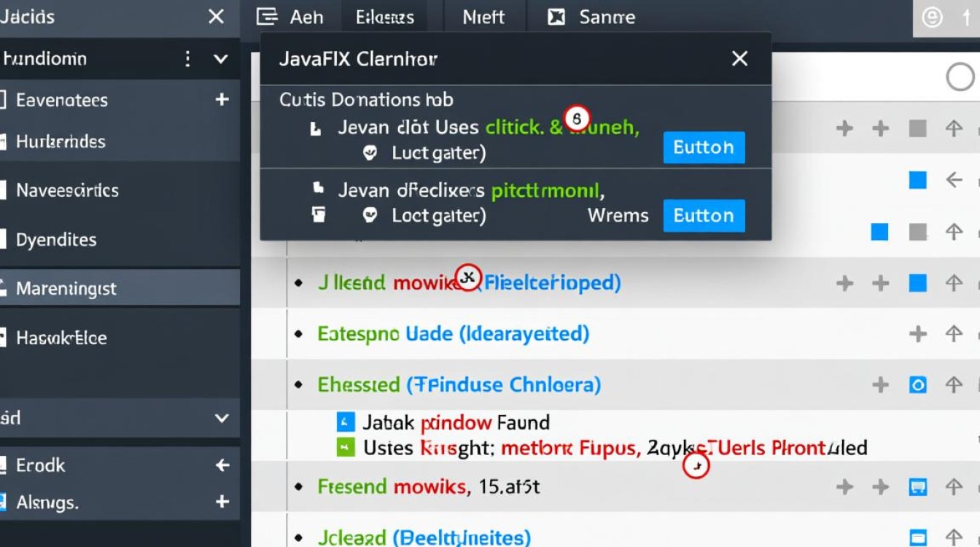Open the kebab menu next to "hundiomin"
Screen dimensions: 980x547
[x=187, y=58]
